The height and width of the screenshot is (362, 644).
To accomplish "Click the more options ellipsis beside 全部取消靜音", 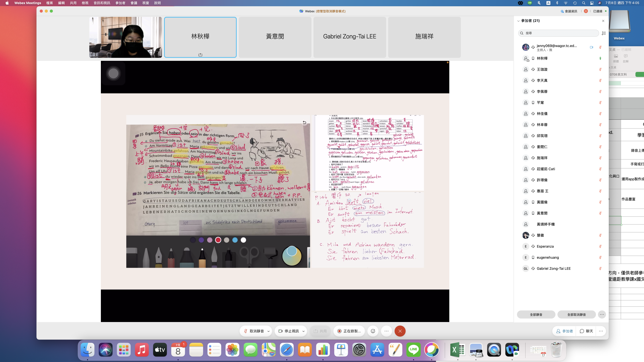I will coord(602,314).
